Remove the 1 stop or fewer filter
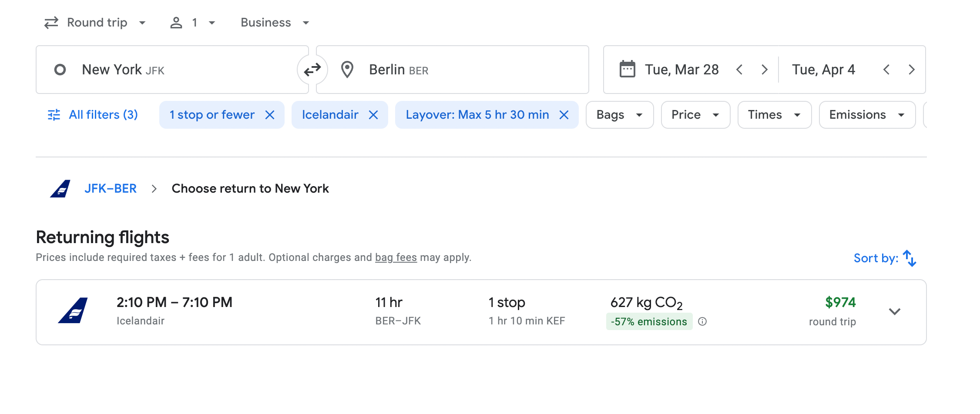The width and height of the screenshot is (980, 414). (x=270, y=115)
